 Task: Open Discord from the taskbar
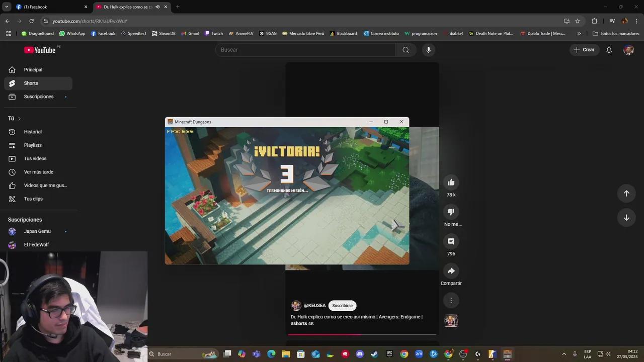pyautogui.click(x=360, y=354)
